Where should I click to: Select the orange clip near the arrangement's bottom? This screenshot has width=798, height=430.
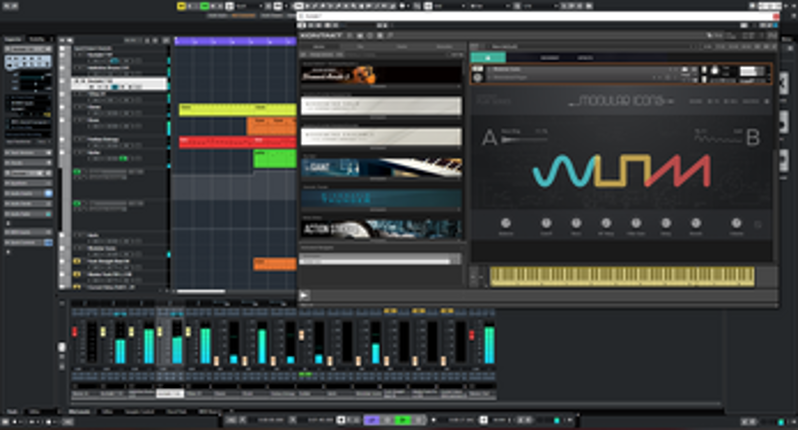pyautogui.click(x=275, y=264)
